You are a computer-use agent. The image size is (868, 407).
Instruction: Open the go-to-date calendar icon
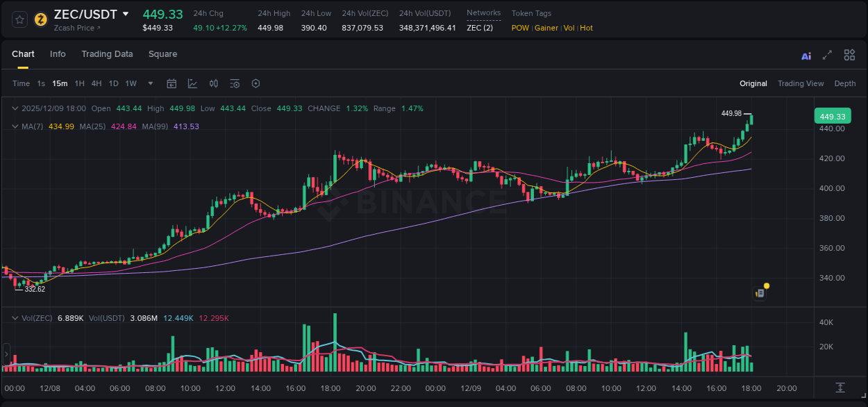pos(172,83)
